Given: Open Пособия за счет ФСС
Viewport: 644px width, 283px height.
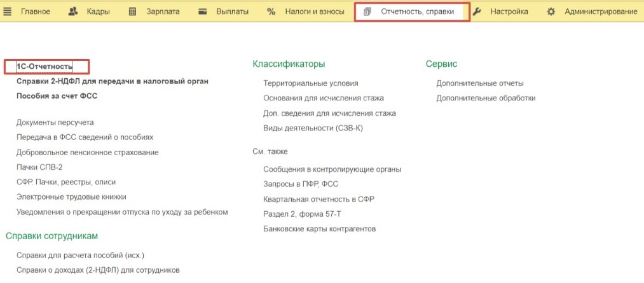Looking at the screenshot, I should [57, 96].
